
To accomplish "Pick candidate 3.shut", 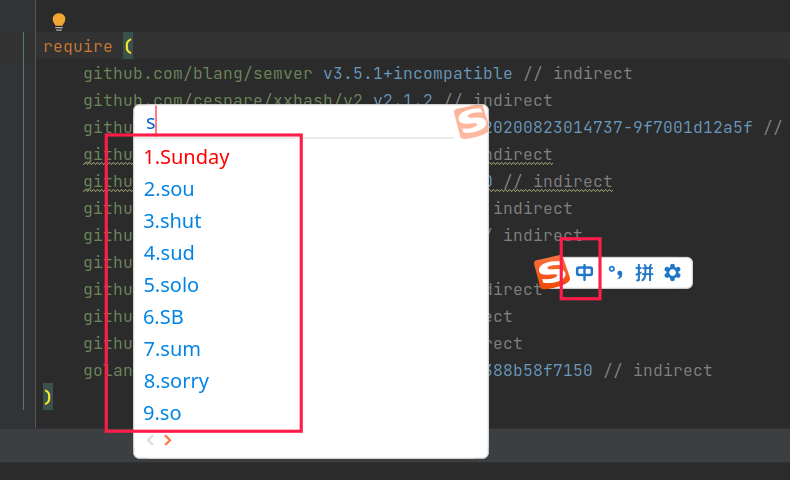I will point(172,221).
